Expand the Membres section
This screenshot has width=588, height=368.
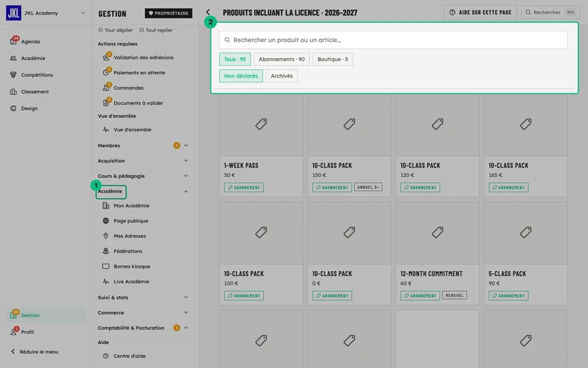(x=185, y=145)
